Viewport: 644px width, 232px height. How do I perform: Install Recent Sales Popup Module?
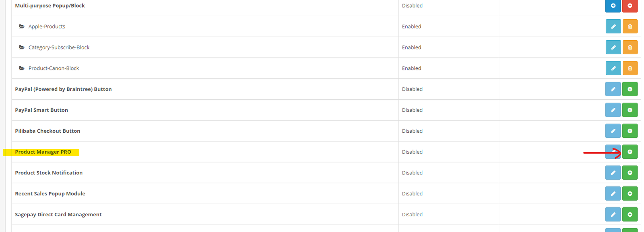pyautogui.click(x=630, y=194)
